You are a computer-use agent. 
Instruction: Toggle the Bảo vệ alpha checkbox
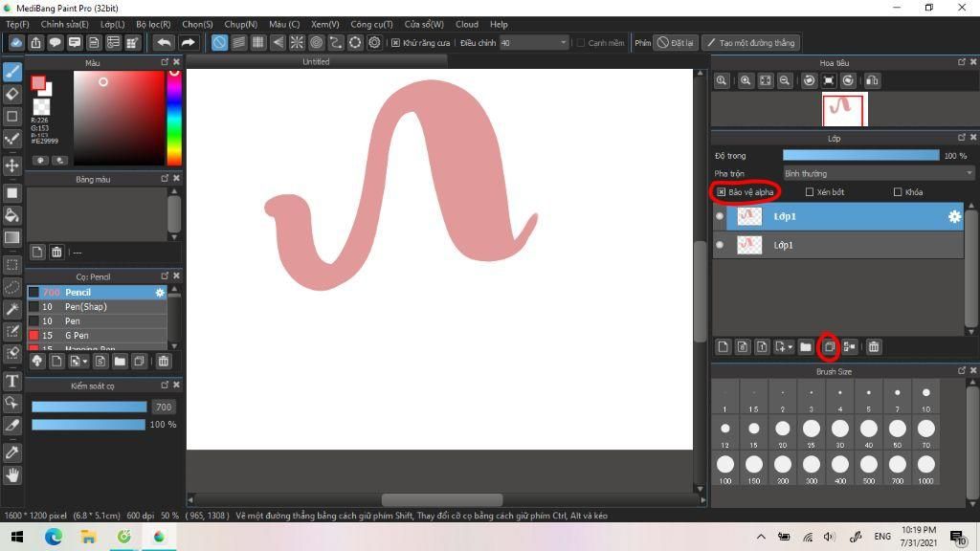(x=722, y=191)
